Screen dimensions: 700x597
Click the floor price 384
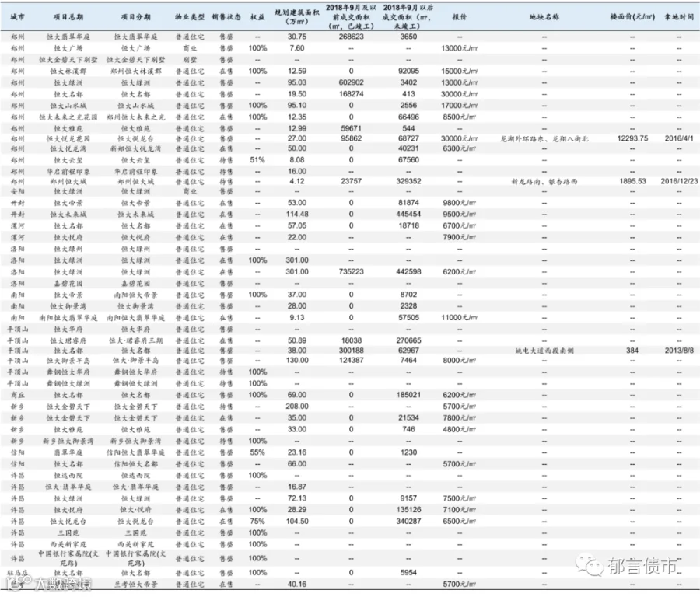click(x=632, y=351)
